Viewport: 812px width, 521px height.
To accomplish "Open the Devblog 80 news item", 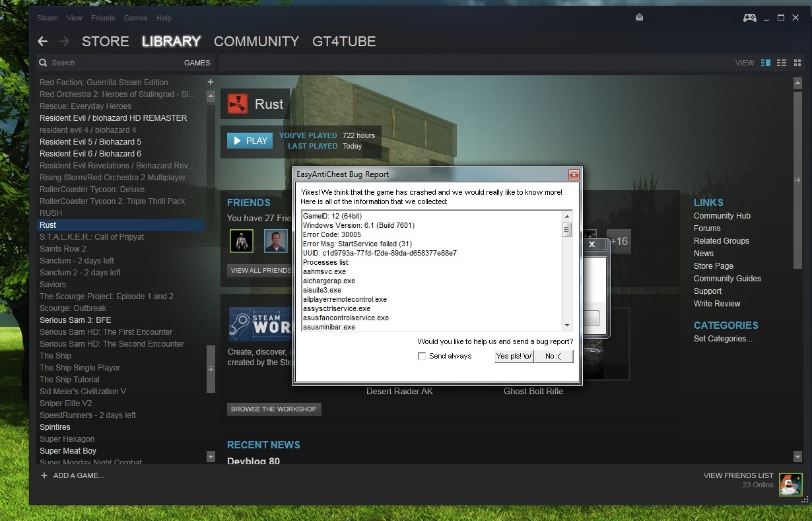I will click(x=254, y=461).
